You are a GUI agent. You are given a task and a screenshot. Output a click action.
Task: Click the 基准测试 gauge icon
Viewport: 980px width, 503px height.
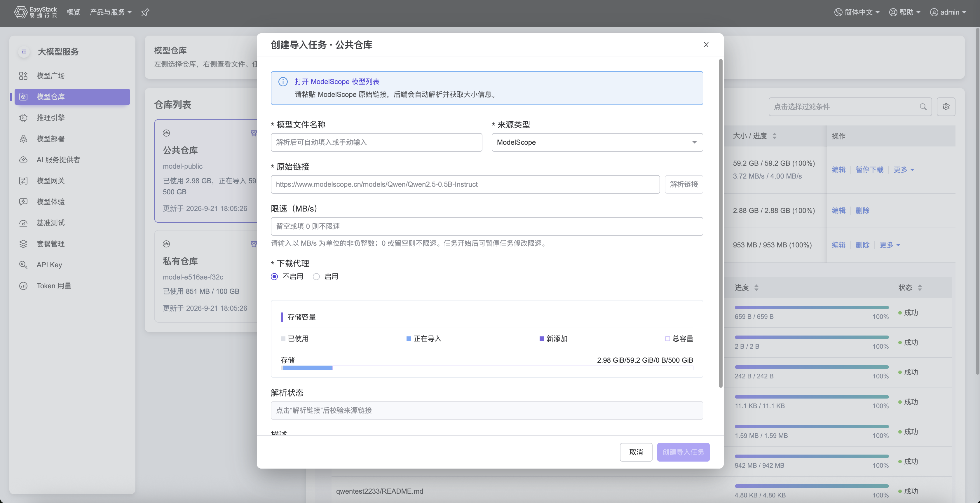(x=24, y=223)
